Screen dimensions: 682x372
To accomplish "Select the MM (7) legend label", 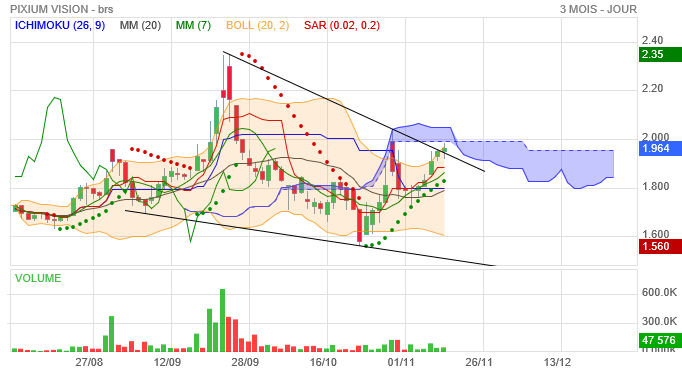I will (x=193, y=25).
